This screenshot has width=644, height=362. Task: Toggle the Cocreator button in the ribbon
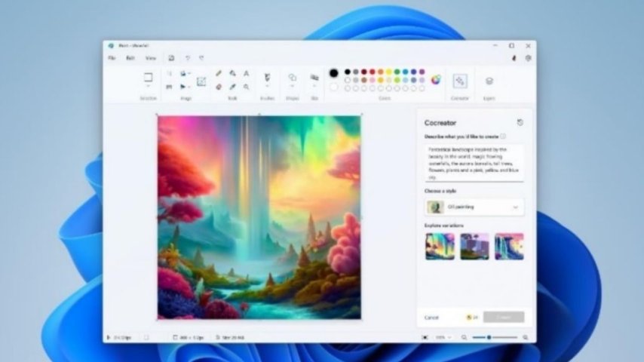(459, 81)
